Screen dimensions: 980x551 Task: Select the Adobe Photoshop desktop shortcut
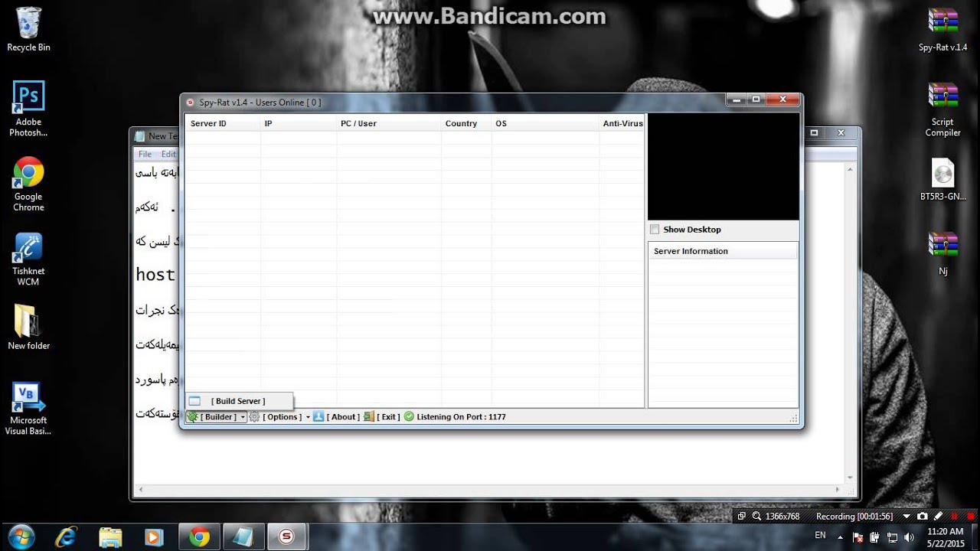pos(28,109)
